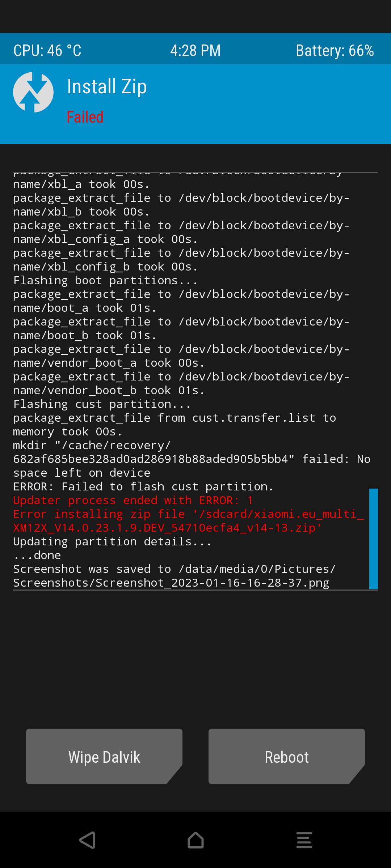Tap the 4:28 PM clock
This screenshot has width=391, height=868.
coord(195,51)
